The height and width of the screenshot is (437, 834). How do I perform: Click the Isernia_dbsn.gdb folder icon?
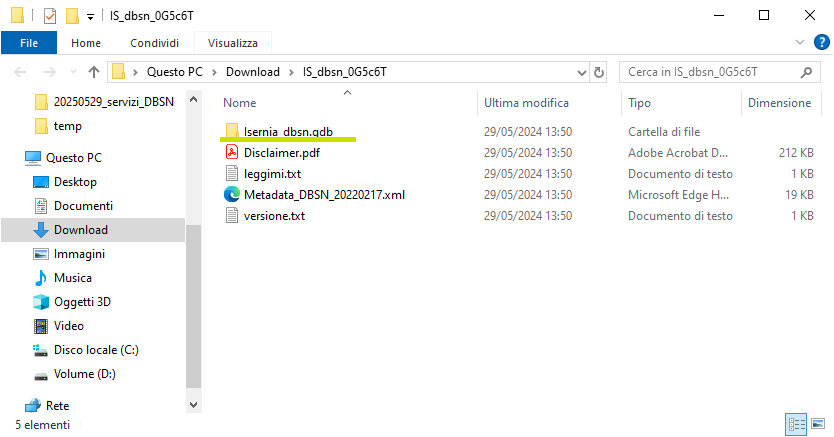(232, 131)
